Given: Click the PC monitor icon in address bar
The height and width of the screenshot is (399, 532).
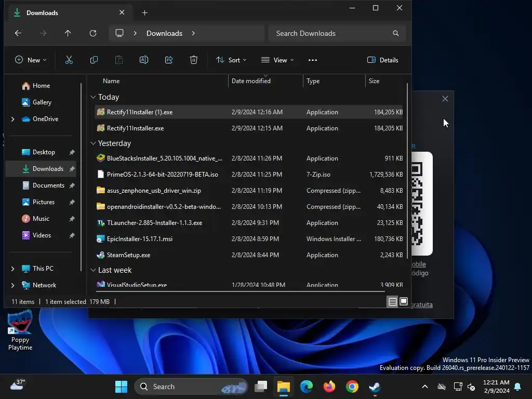Looking at the screenshot, I should pos(119,33).
